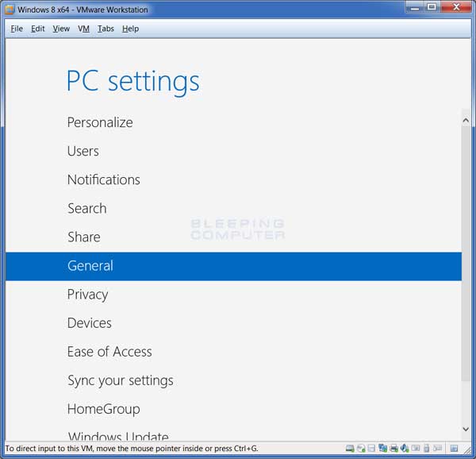Minimize the VMware Workstation window
Screen dimensions: 476x459
415,7
